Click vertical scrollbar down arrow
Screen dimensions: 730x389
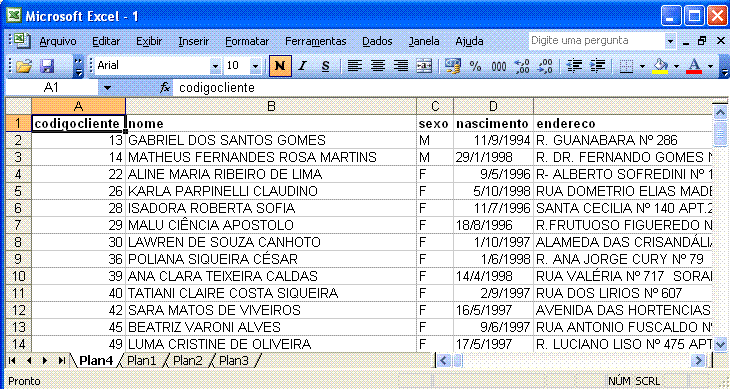click(x=720, y=345)
